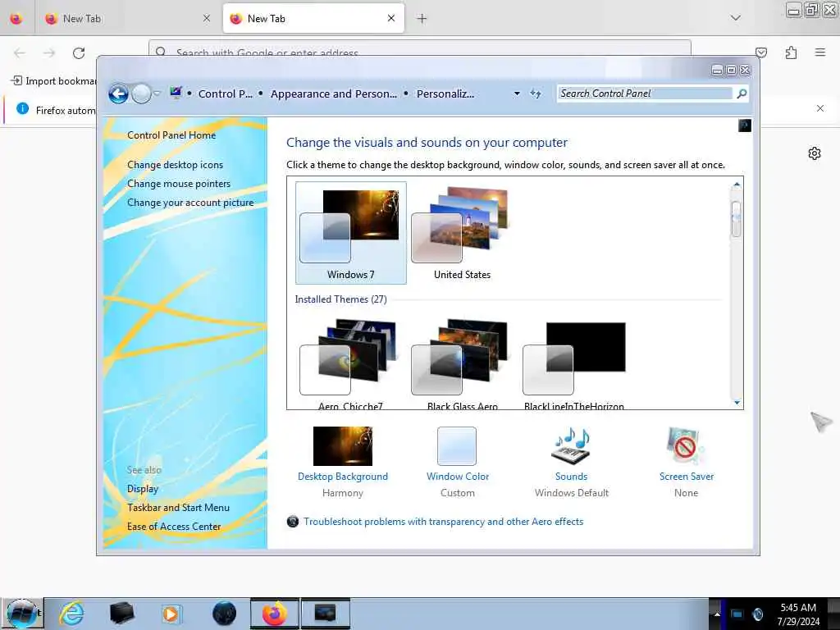840x630 pixels.
Task: Open the Firefox Pocket save icon
Action: (761, 52)
